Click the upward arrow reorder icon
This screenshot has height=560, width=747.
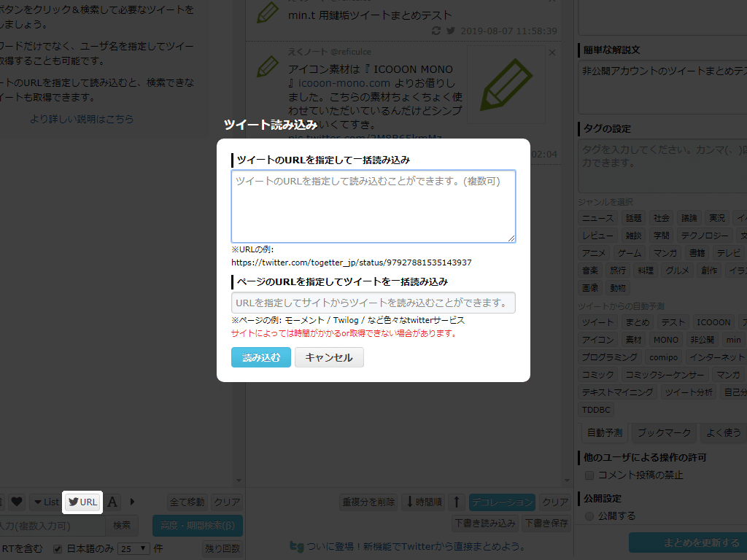pos(456,502)
